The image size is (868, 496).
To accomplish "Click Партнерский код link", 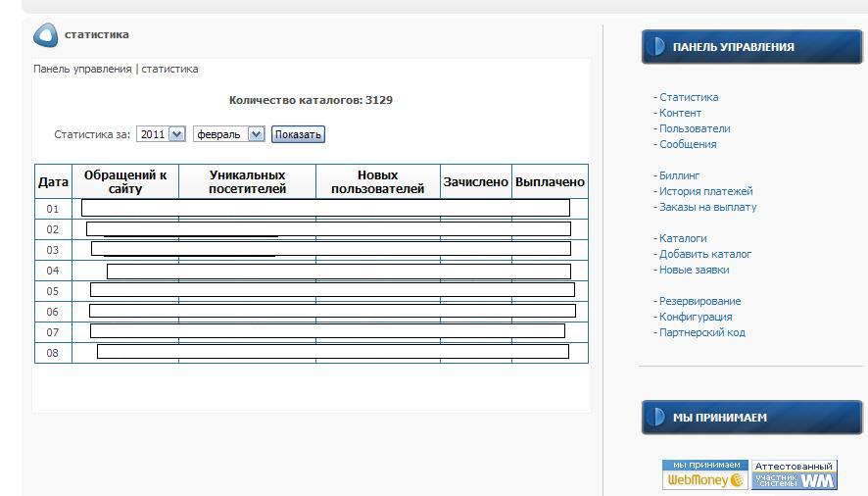I will point(701,332).
